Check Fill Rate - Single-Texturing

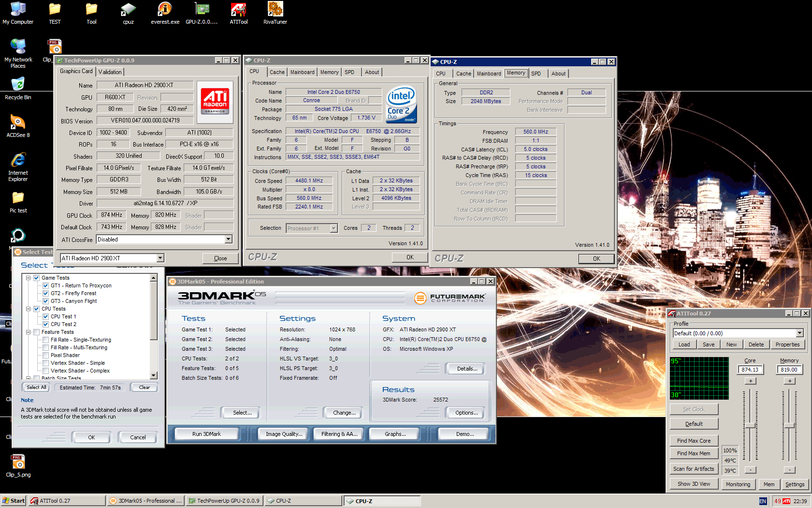(45, 340)
